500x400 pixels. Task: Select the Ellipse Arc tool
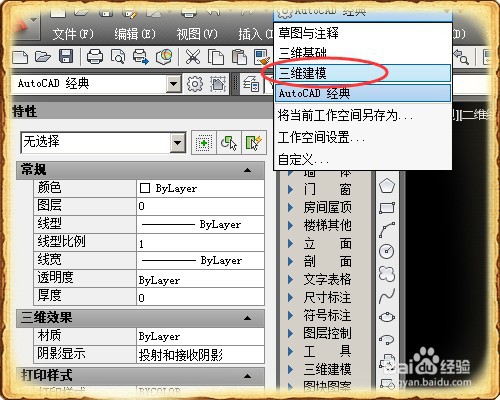click(x=387, y=339)
